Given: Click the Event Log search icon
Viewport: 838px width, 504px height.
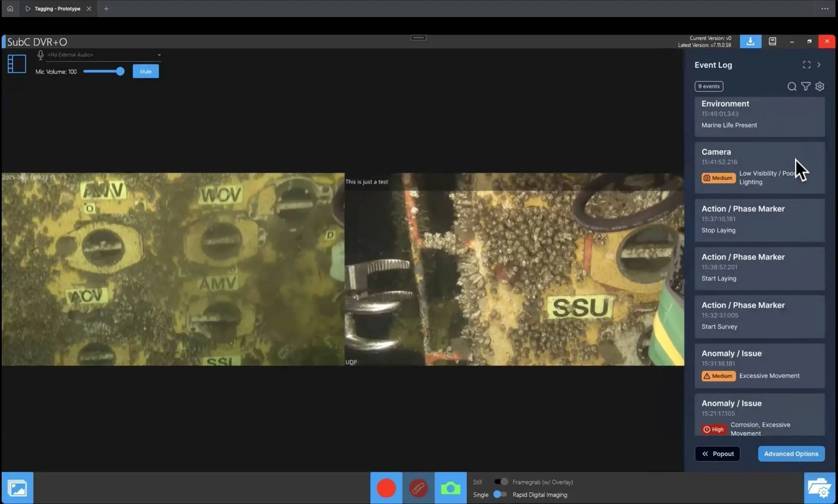Looking at the screenshot, I should [x=791, y=86].
